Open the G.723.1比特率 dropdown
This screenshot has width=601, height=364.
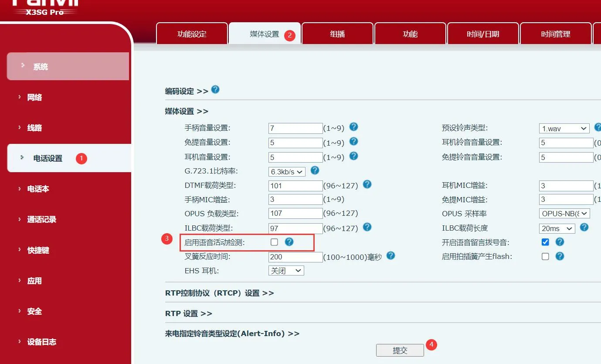[286, 171]
